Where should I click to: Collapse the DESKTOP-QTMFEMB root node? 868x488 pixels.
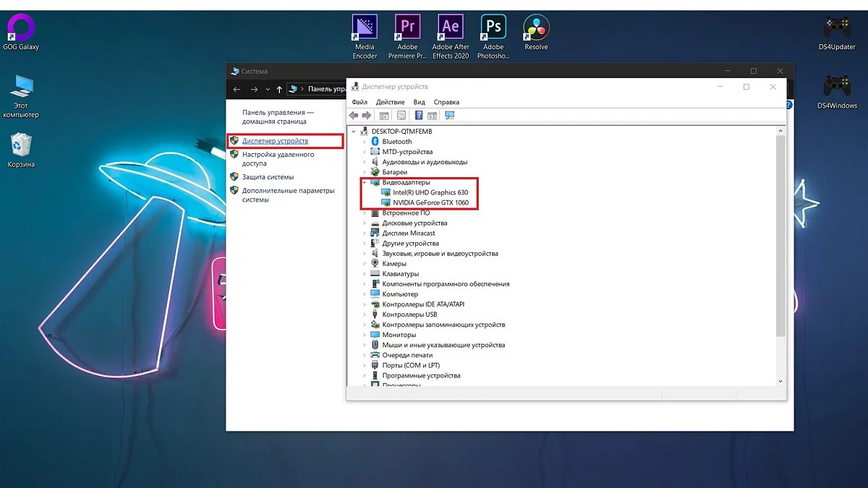[354, 132]
